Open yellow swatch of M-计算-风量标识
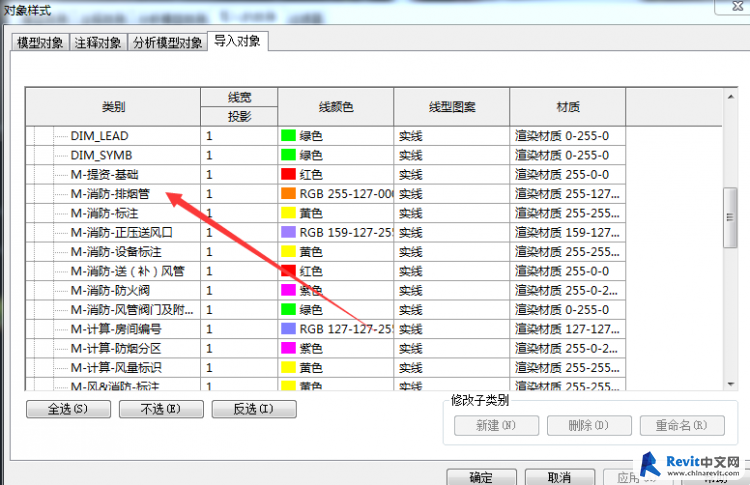This screenshot has height=485, width=750. [288, 367]
